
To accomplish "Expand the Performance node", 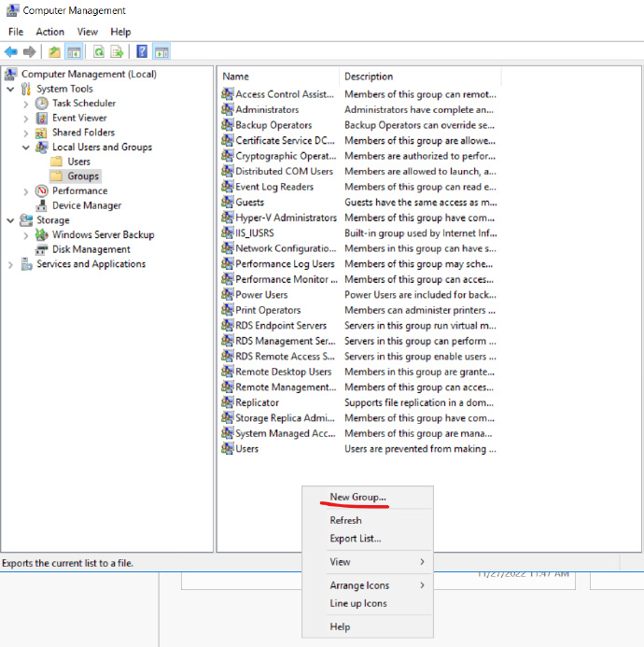I will coord(26,191).
